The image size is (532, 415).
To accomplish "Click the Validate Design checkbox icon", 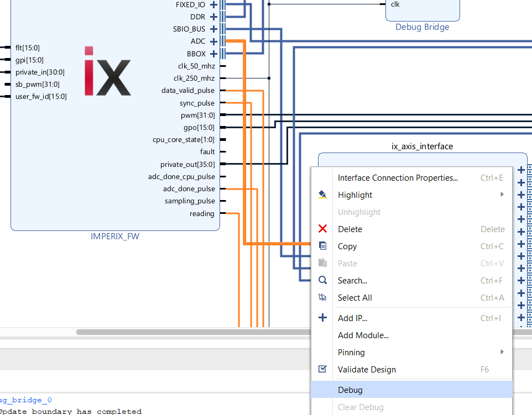I will click(323, 370).
